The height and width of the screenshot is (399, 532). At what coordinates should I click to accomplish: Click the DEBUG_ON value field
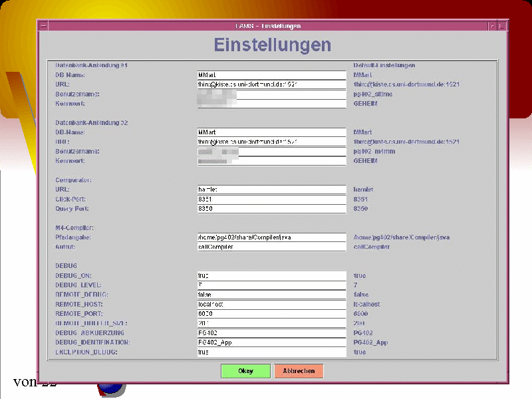click(271, 275)
